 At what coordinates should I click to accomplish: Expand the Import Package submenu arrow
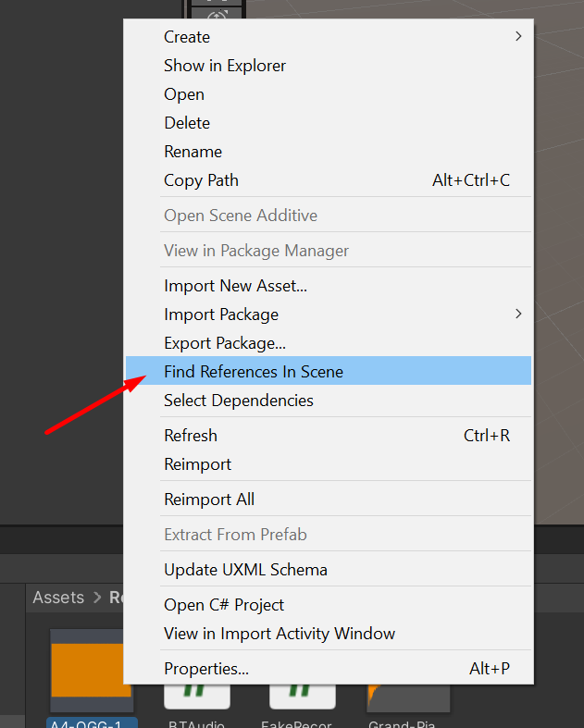pos(518,314)
